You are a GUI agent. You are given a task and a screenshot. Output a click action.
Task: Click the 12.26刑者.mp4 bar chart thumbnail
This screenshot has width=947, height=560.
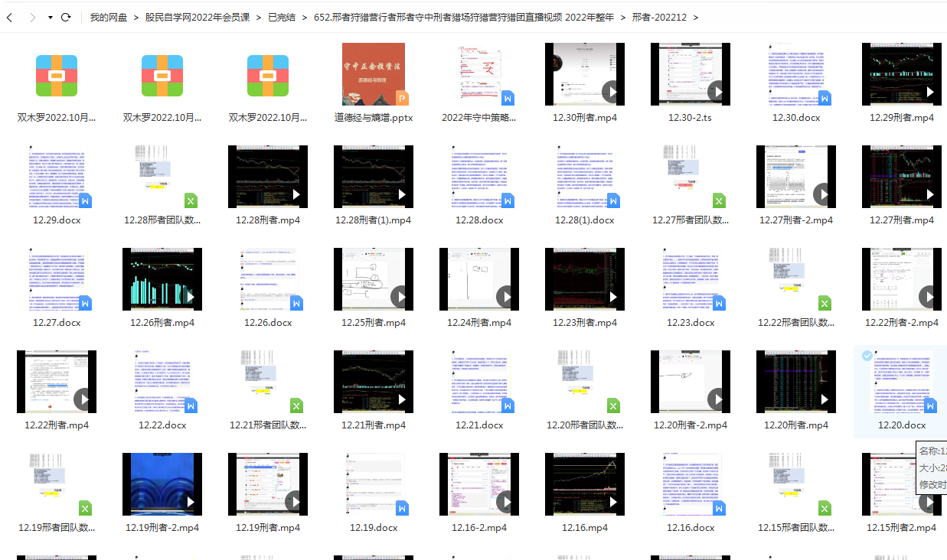(162, 279)
